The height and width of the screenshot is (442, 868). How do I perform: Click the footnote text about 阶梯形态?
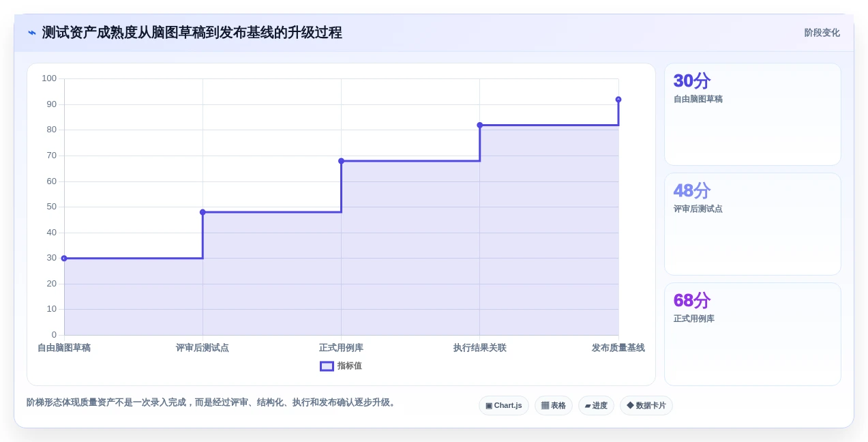tap(212, 402)
